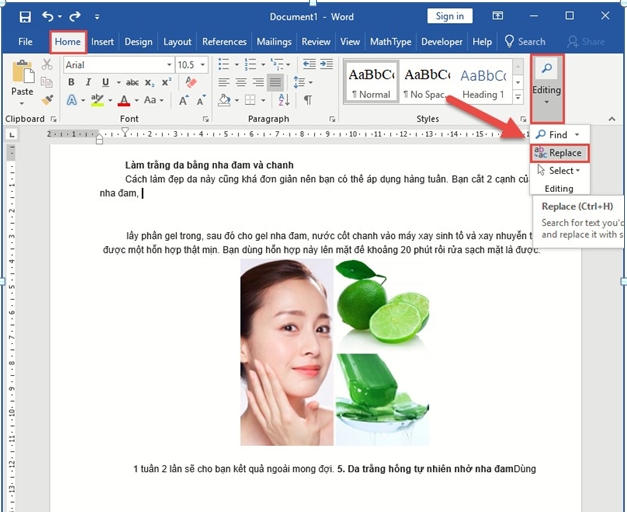Toggle Italic formatting
The width and height of the screenshot is (627, 512).
point(88,82)
